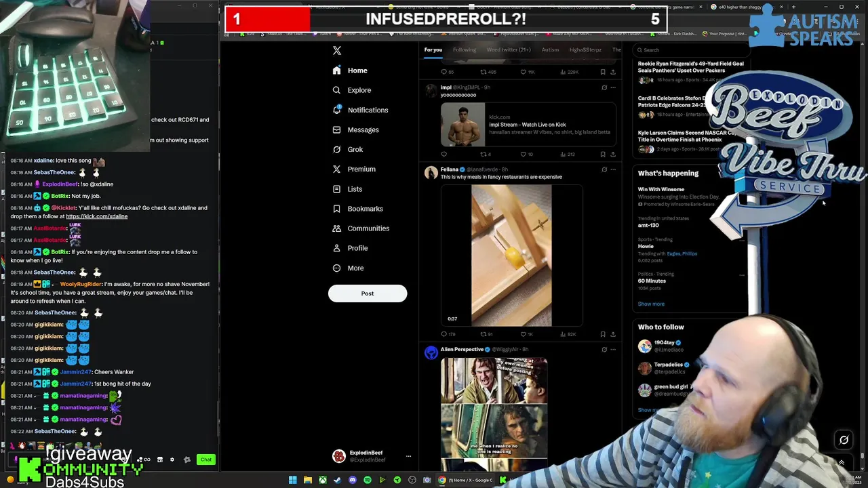Reply to Fellana post with 179 replies
The width and height of the screenshot is (868, 488).
point(448,334)
